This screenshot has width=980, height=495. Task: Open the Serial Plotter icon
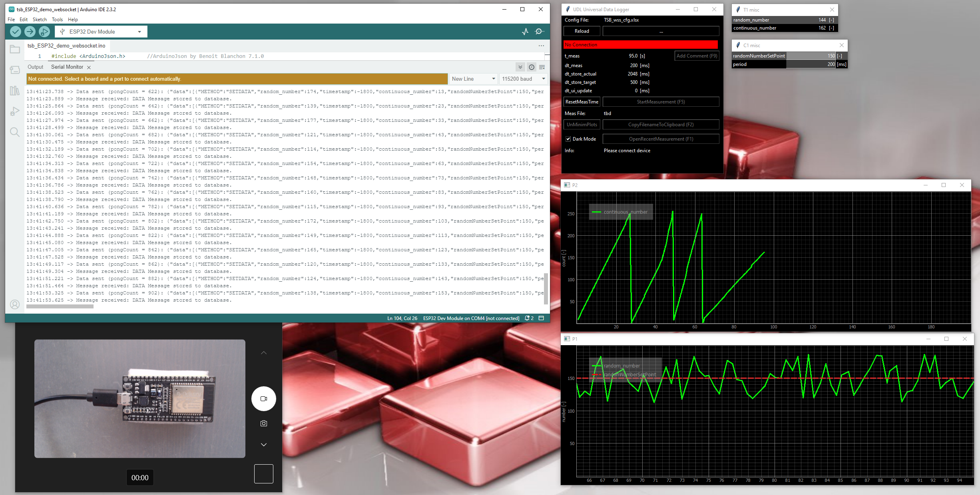tap(525, 32)
